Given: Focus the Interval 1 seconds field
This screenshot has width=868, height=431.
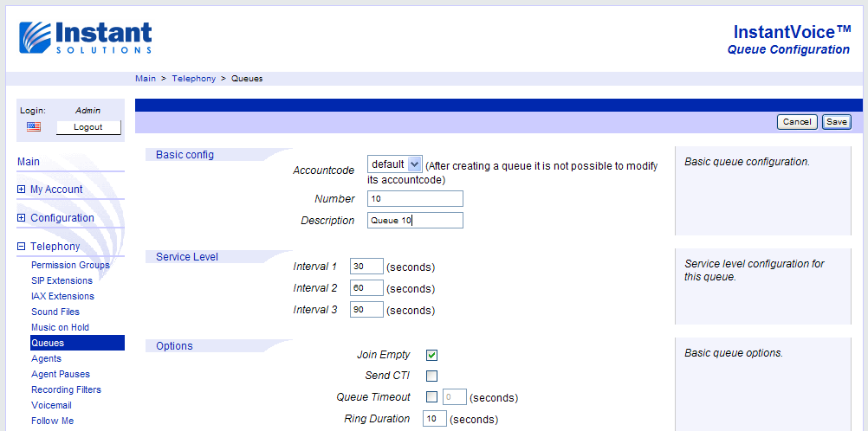Looking at the screenshot, I should [366, 267].
